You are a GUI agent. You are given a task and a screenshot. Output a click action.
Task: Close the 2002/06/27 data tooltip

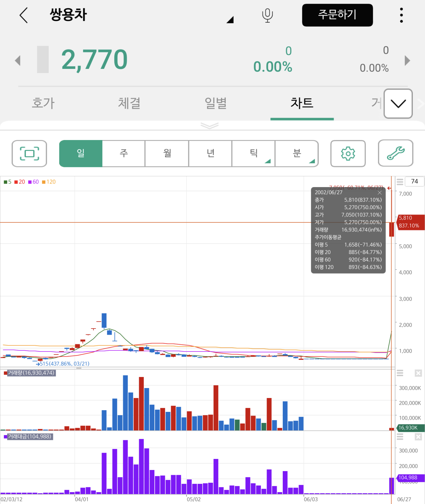pos(380,192)
